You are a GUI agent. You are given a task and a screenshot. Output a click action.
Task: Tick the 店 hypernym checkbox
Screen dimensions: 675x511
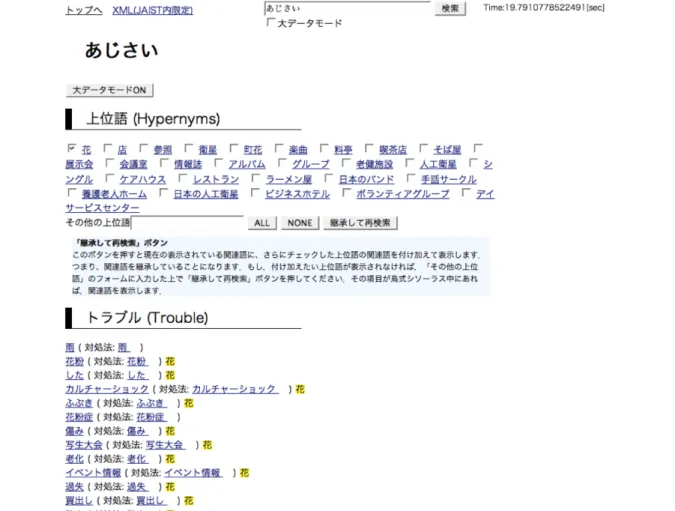click(x=108, y=149)
